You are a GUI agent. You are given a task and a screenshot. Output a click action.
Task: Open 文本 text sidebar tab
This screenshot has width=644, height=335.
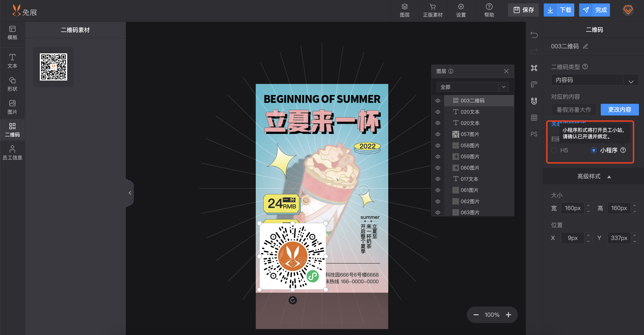tap(12, 61)
